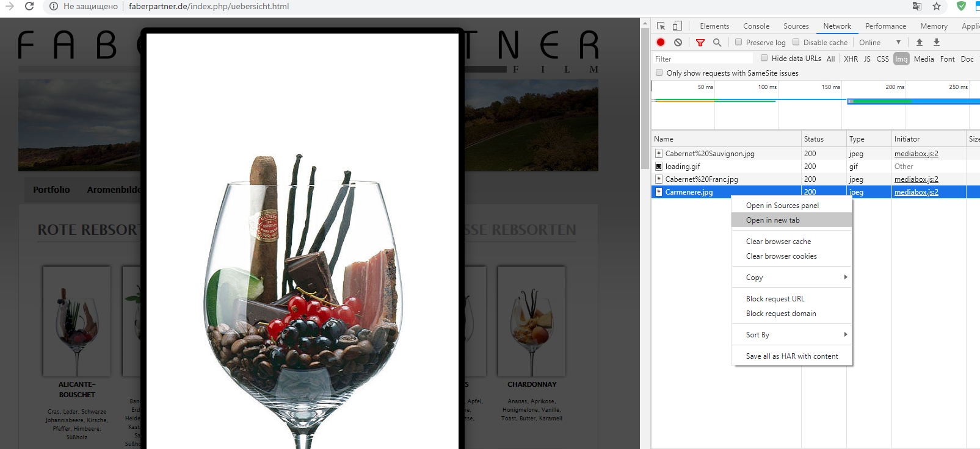
Task: Enable the Disable cache checkbox
Action: (796, 42)
